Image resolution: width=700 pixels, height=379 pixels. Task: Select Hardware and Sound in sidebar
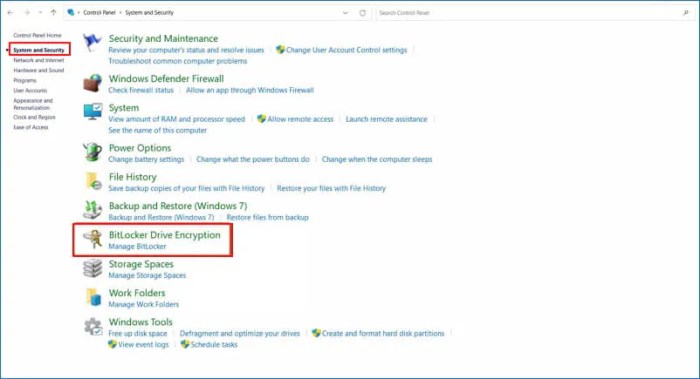point(38,70)
